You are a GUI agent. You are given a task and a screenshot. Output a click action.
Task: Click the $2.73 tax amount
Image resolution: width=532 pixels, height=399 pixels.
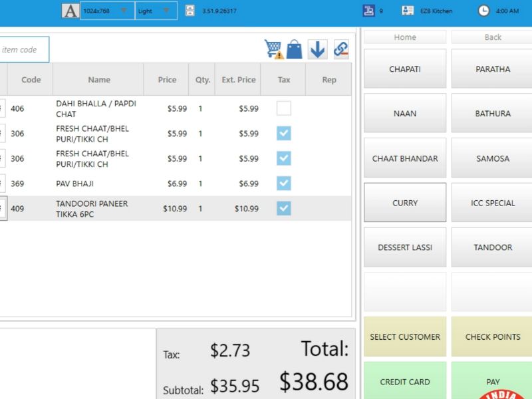coord(230,350)
